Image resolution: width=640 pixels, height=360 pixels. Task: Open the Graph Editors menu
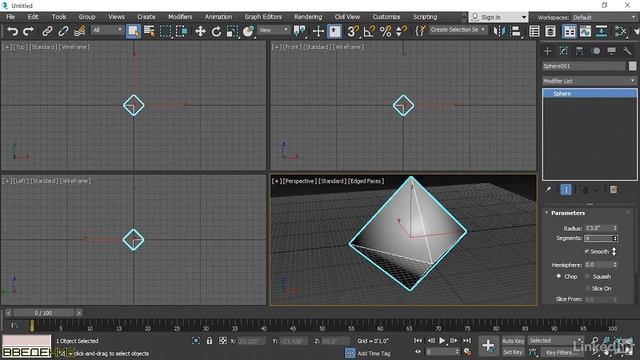pos(263,17)
